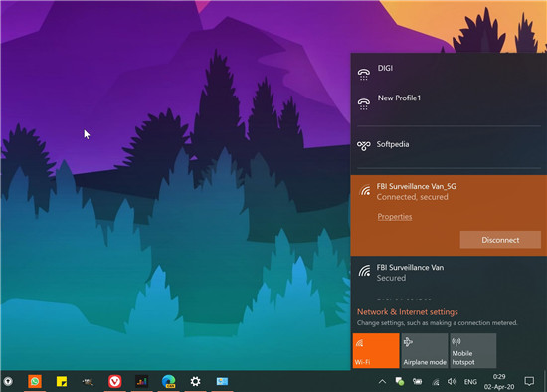Select the New Profile1 connection
Viewport: 547px width, 392px height.
449,102
